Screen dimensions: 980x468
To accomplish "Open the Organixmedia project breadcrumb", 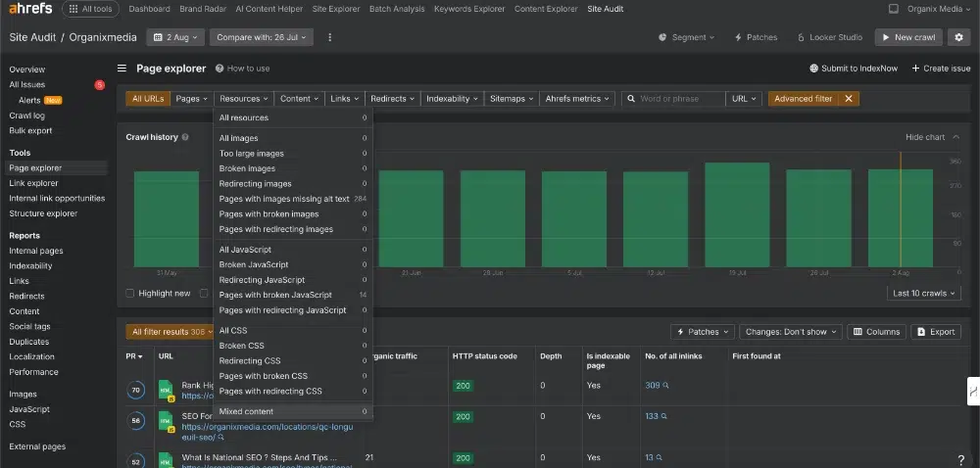I will click(x=103, y=37).
